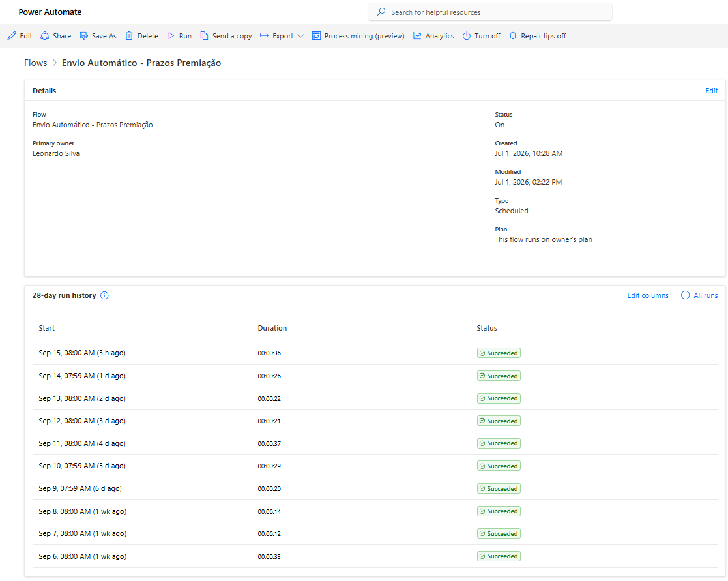The width and height of the screenshot is (728, 581).
Task: Go to Flows breadcrumb link
Action: tap(36, 63)
